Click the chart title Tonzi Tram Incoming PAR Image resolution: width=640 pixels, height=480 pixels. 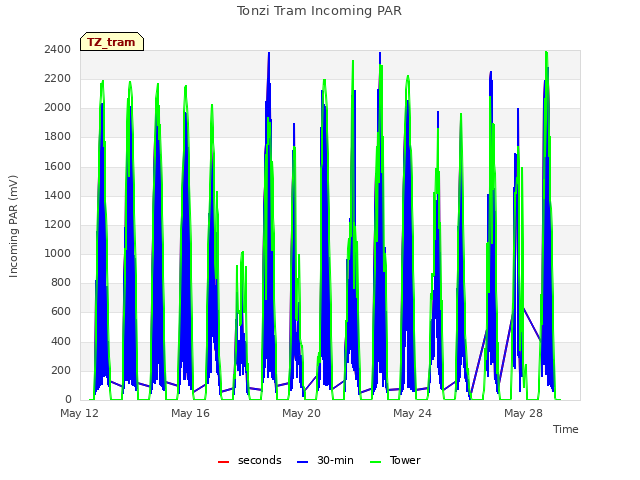(319, 11)
